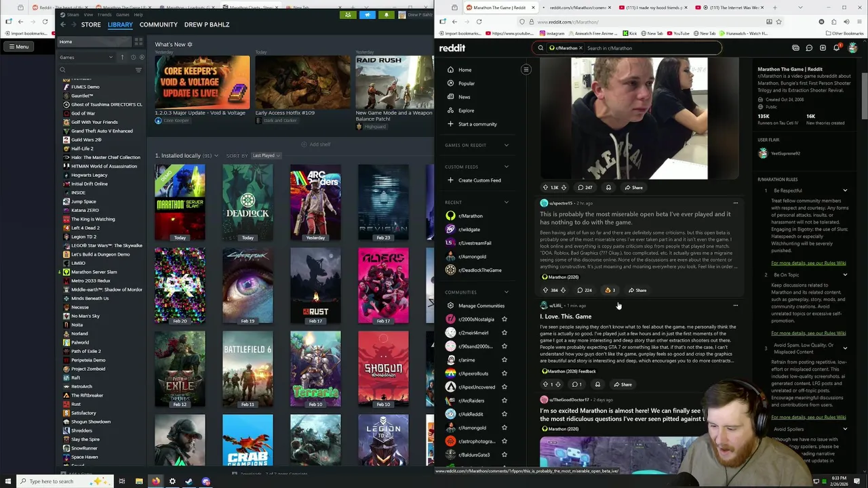The image size is (868, 488).
Task: Open Reddit chat icon
Action: click(809, 48)
